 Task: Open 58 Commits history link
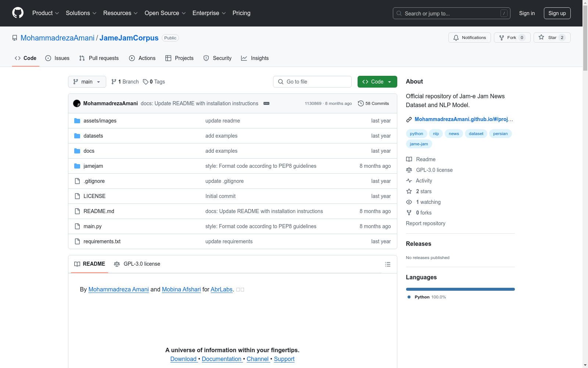tap(373, 103)
